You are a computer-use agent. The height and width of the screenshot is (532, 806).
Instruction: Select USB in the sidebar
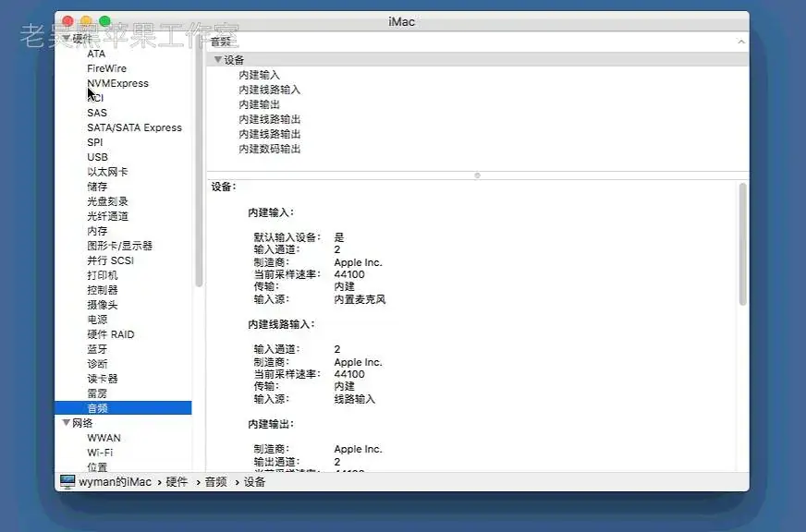click(97, 157)
